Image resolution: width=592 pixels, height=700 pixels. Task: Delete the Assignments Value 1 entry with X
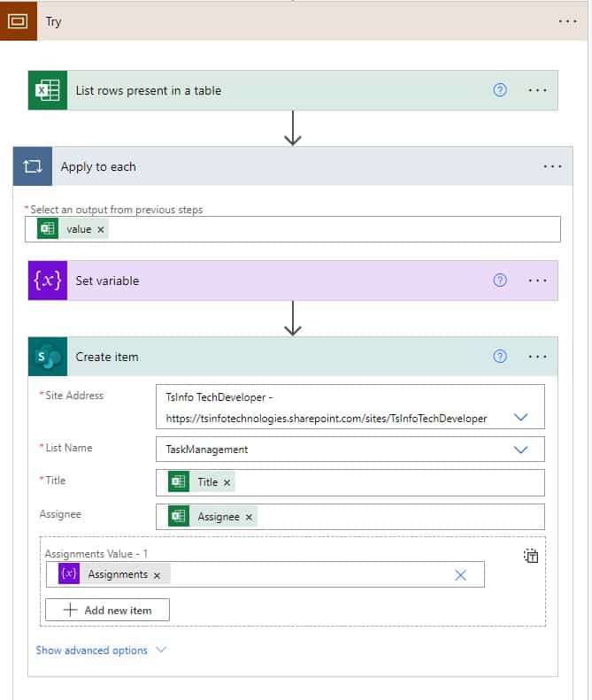coord(460,574)
